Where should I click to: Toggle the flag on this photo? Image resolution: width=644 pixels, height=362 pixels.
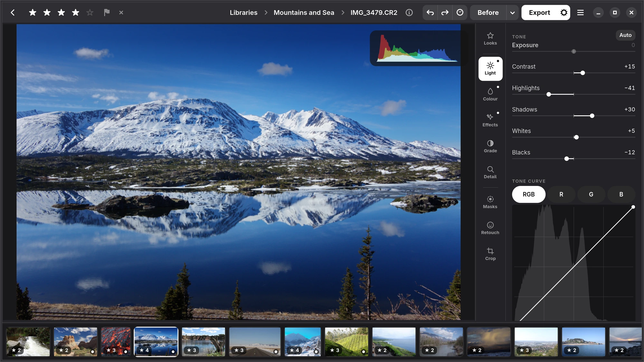click(x=107, y=13)
